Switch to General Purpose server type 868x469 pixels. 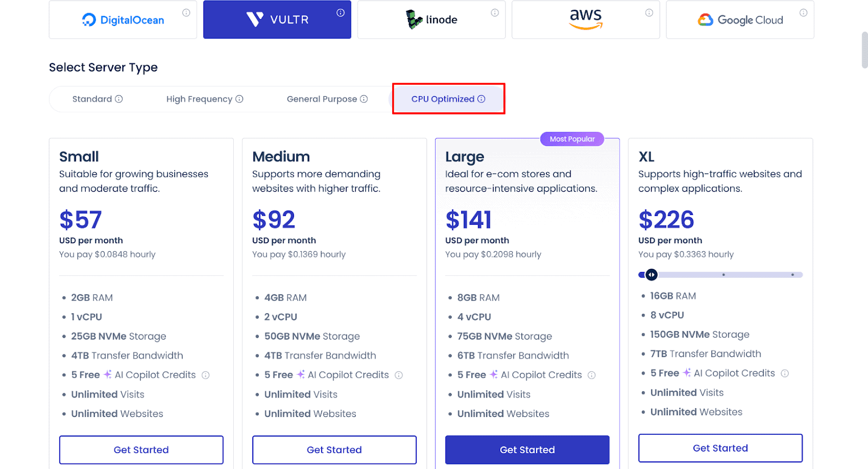[x=322, y=99]
